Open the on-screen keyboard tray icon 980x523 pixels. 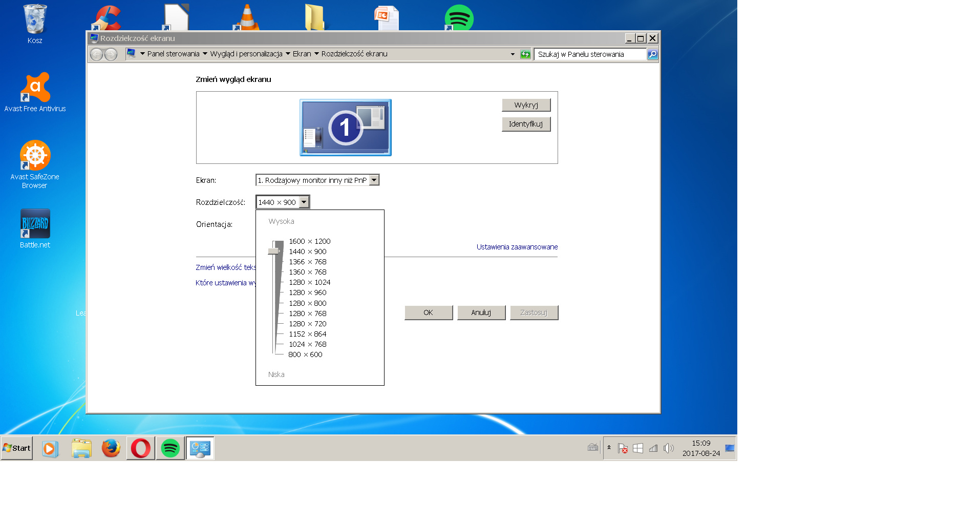(593, 448)
